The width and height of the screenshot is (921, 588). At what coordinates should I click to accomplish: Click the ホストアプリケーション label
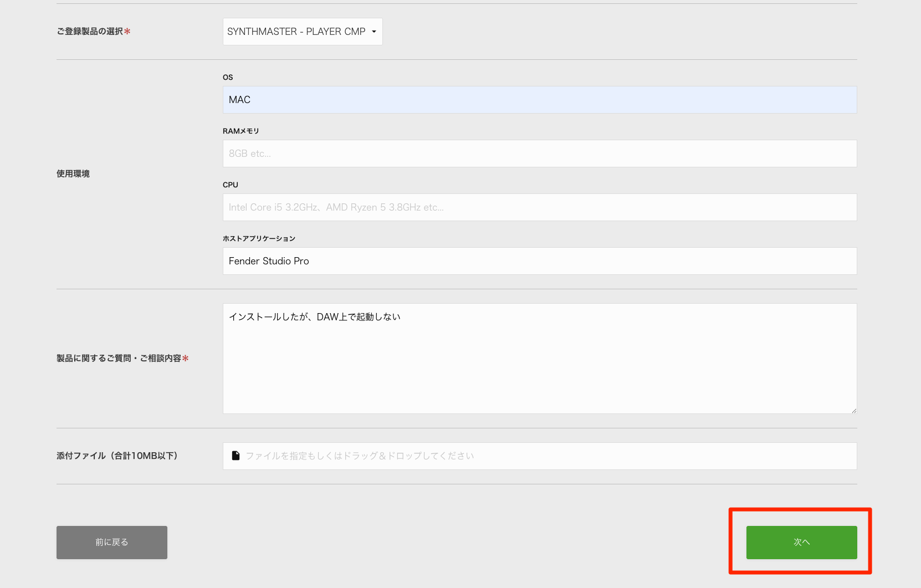pyautogui.click(x=259, y=238)
